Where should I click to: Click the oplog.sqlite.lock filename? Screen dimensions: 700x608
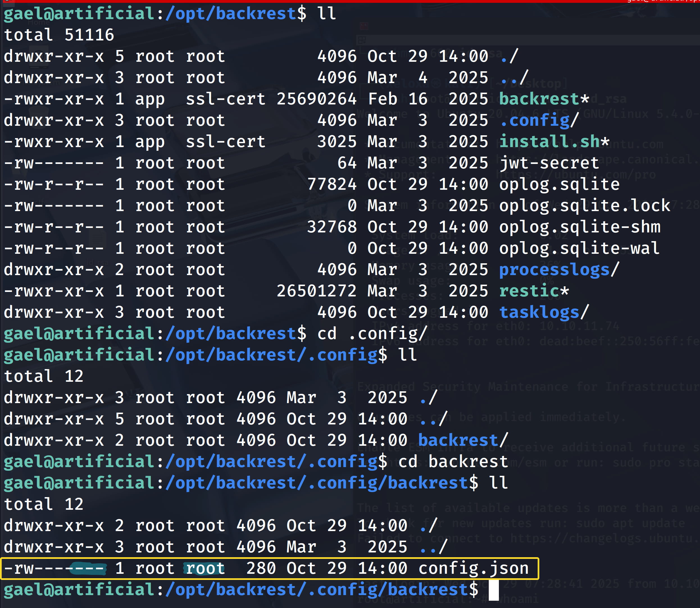point(584,205)
